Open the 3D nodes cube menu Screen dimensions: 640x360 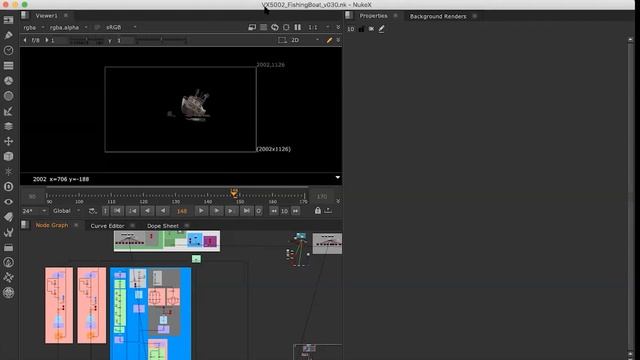[9, 156]
